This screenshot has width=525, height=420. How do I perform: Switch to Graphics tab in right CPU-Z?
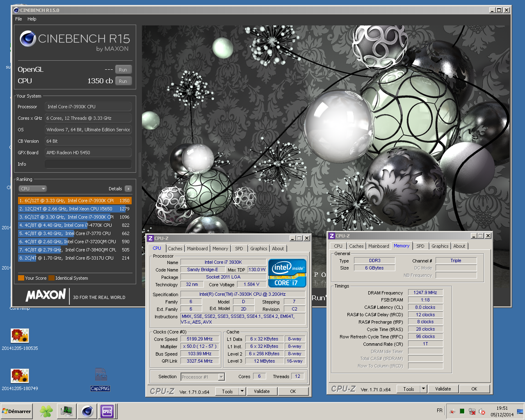[440, 246]
